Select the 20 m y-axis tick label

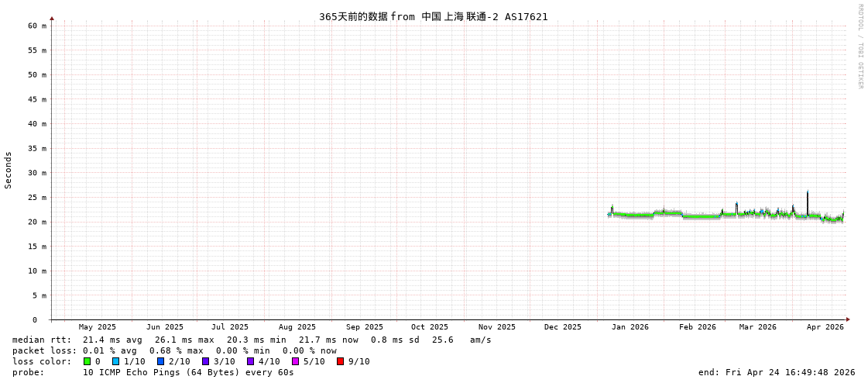[x=38, y=222]
